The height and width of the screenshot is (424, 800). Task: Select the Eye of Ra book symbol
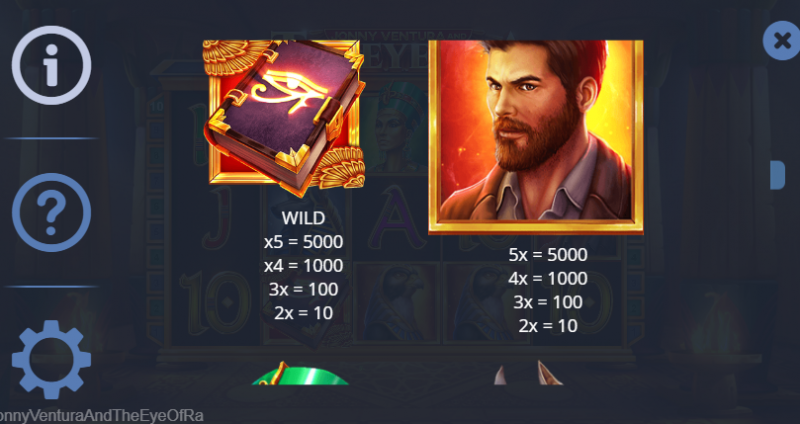284,116
